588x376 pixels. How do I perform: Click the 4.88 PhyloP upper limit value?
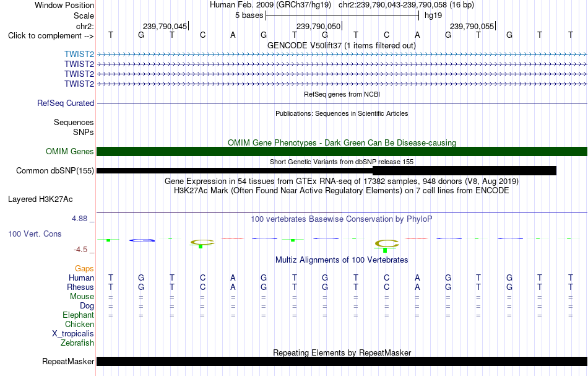79,219
